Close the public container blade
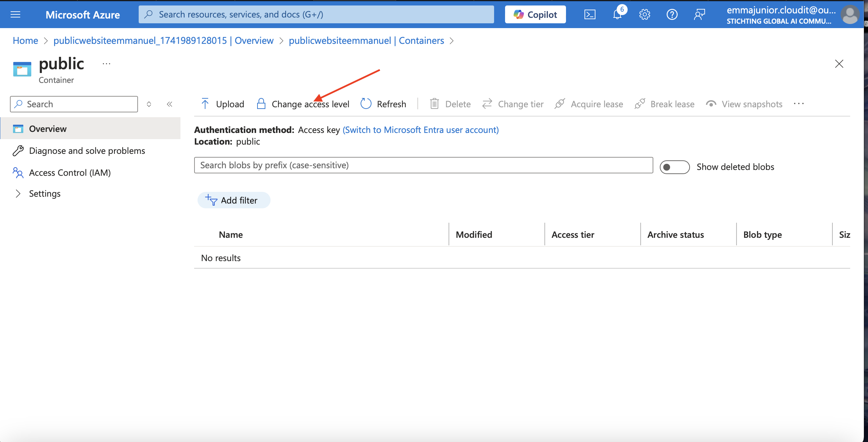Image resolution: width=868 pixels, height=442 pixels. click(x=839, y=64)
